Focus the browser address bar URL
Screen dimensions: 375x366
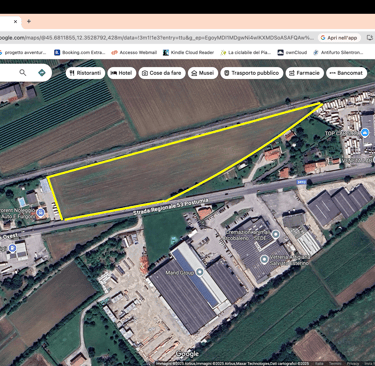[157, 38]
